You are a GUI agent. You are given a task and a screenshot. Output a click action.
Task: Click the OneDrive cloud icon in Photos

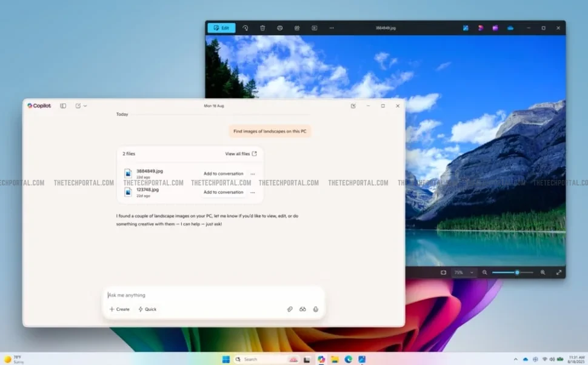click(x=510, y=28)
